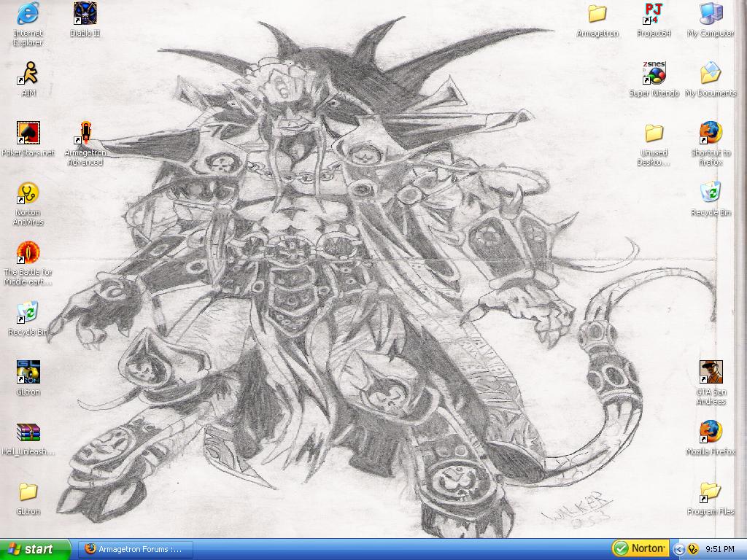Open the Project64 emulator shortcut
The width and height of the screenshot is (747, 560).
(x=654, y=15)
